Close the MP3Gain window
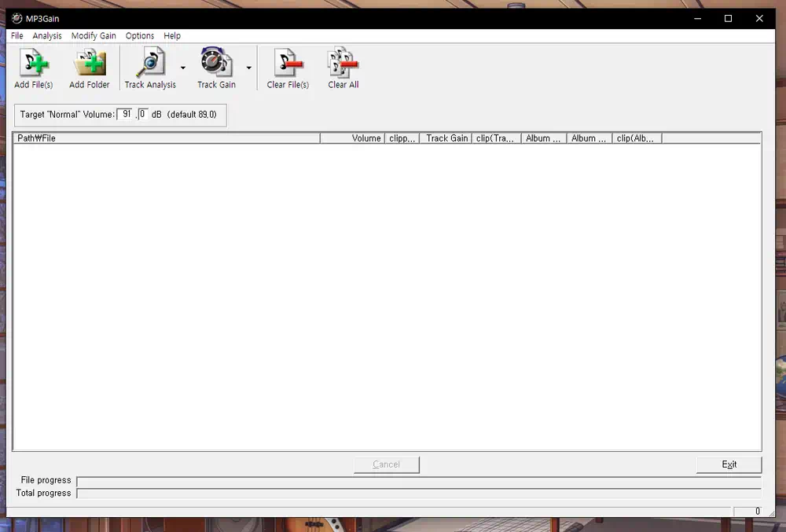Viewport: 786px width, 532px height. [x=759, y=19]
